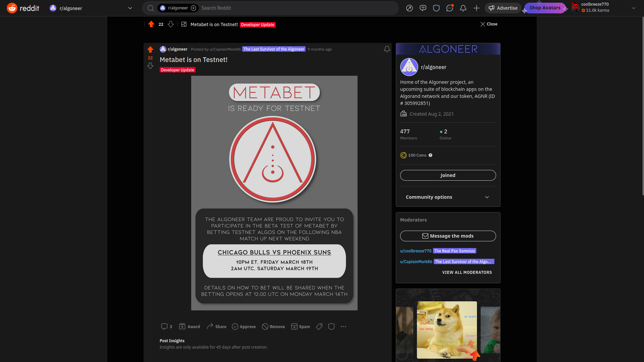Image resolution: width=644 pixels, height=362 pixels.
Task: Click the Advertise button
Action: coord(503,8)
